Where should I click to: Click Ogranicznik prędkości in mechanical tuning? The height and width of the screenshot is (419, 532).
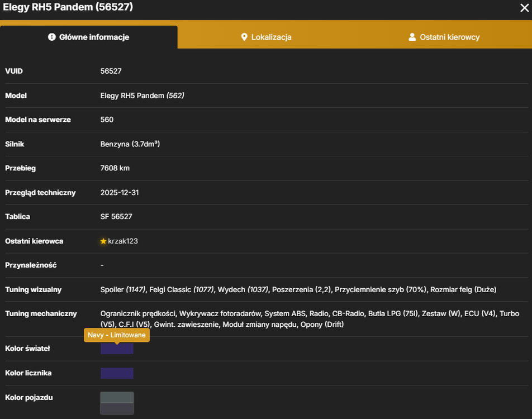pos(137,314)
